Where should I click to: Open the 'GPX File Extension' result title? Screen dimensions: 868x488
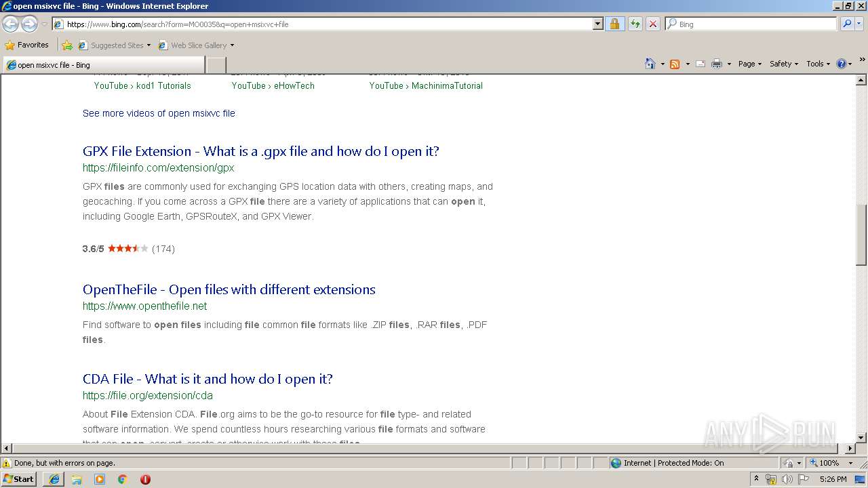(x=261, y=151)
